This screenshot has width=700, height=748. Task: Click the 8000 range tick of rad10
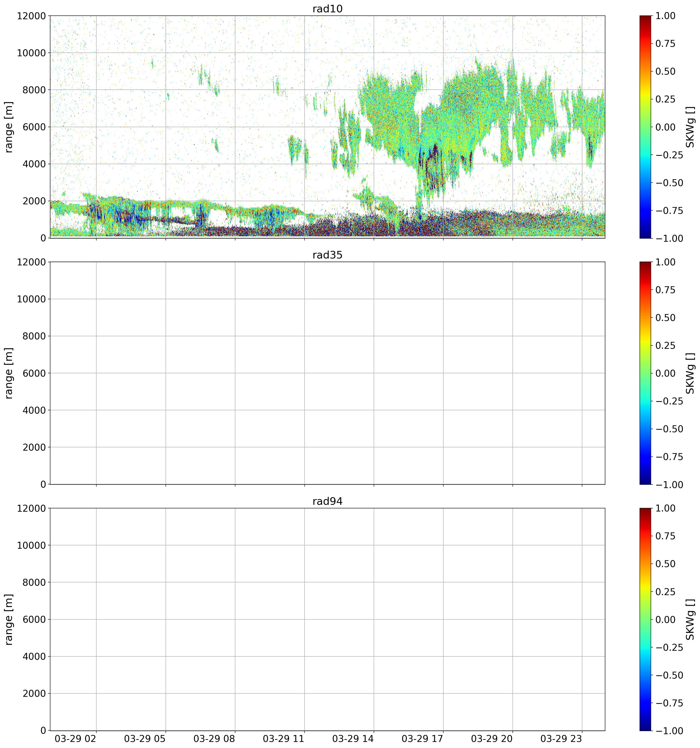pyautogui.click(x=34, y=90)
